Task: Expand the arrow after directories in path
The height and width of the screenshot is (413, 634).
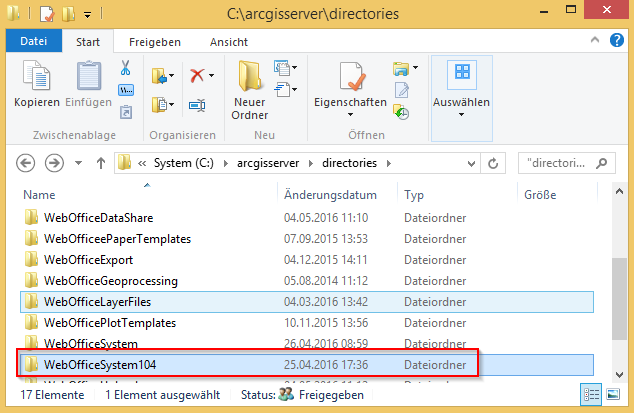Action: tap(389, 163)
